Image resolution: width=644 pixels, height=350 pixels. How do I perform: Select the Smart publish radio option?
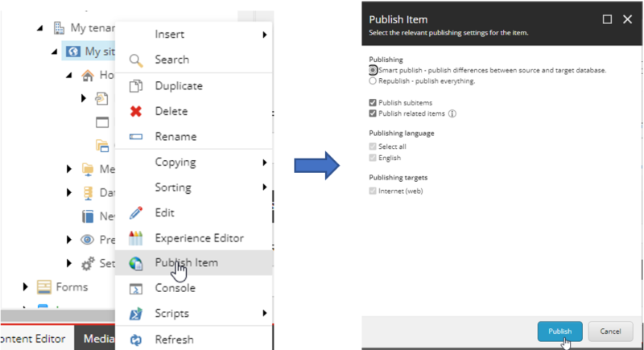tap(372, 71)
